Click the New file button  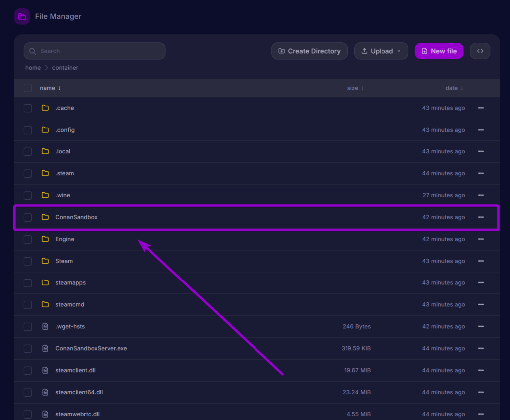[439, 51]
